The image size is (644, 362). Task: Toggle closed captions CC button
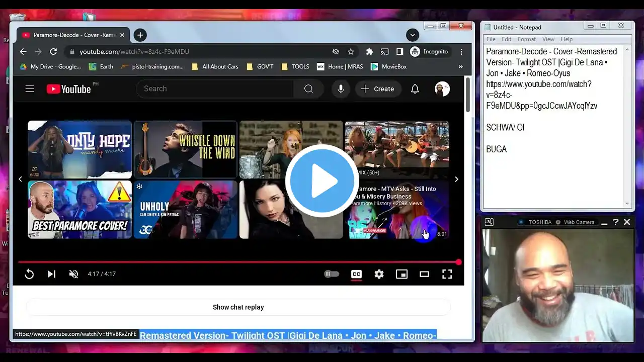point(356,274)
